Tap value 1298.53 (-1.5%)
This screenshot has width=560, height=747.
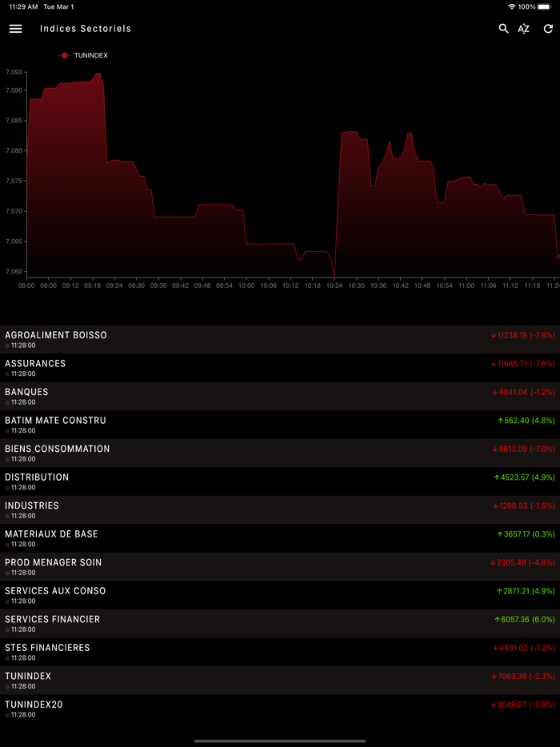point(524,506)
